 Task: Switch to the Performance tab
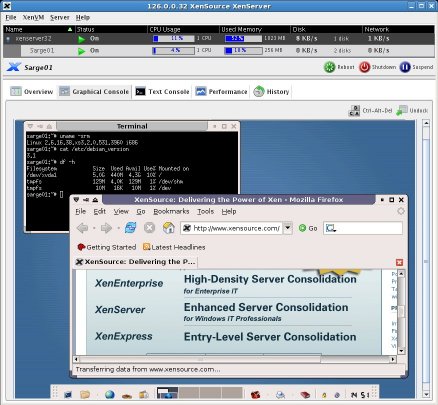pyautogui.click(x=221, y=91)
